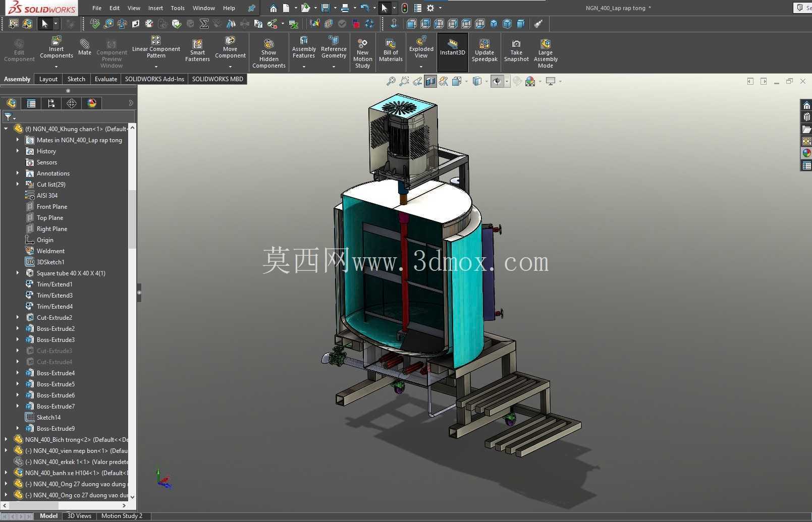This screenshot has width=812, height=522.
Task: Open the FeatureManager design tree tab
Action: click(11, 103)
